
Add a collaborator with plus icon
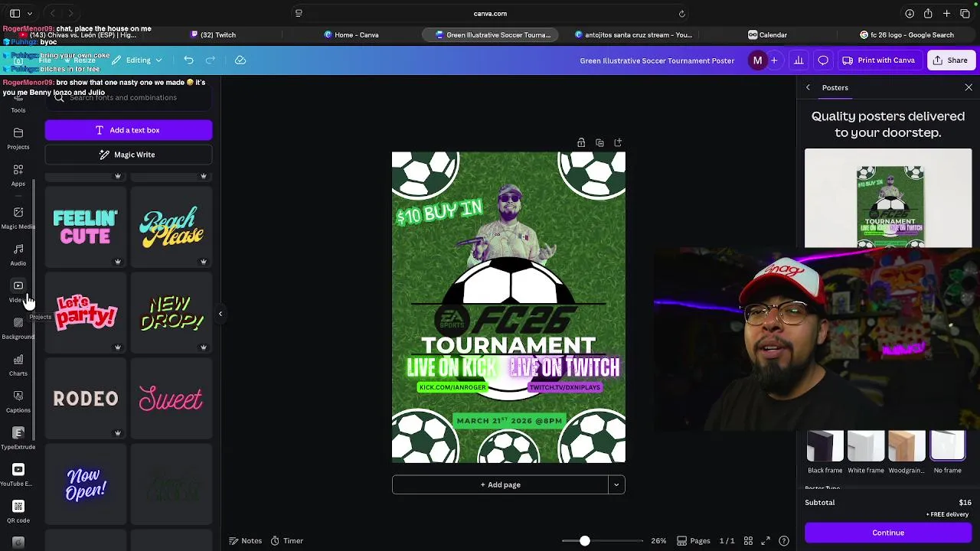click(774, 60)
